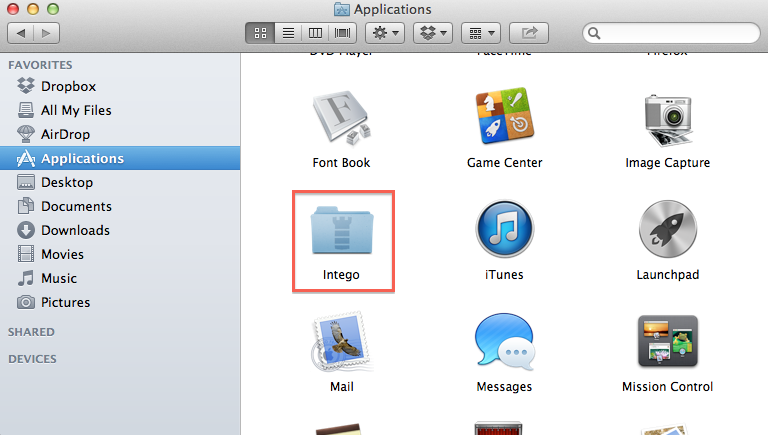The width and height of the screenshot is (768, 435).
Task: Go forward with the right arrow button
Action: pos(47,33)
